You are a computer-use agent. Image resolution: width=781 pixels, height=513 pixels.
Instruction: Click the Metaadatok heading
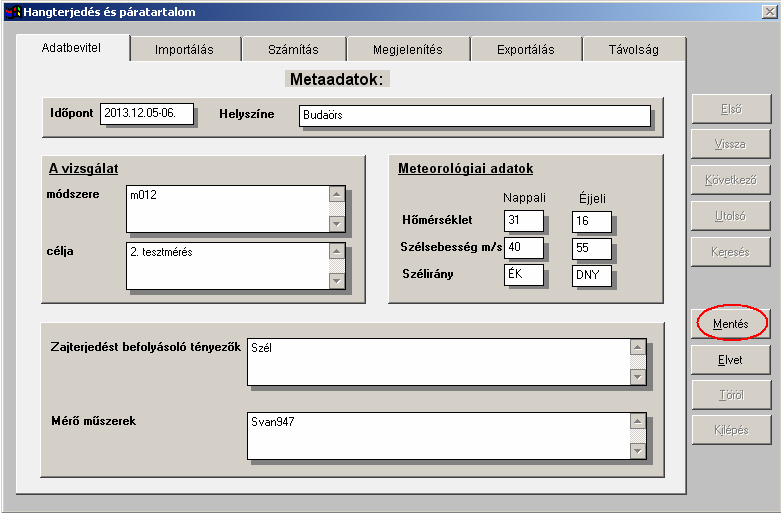point(337,79)
